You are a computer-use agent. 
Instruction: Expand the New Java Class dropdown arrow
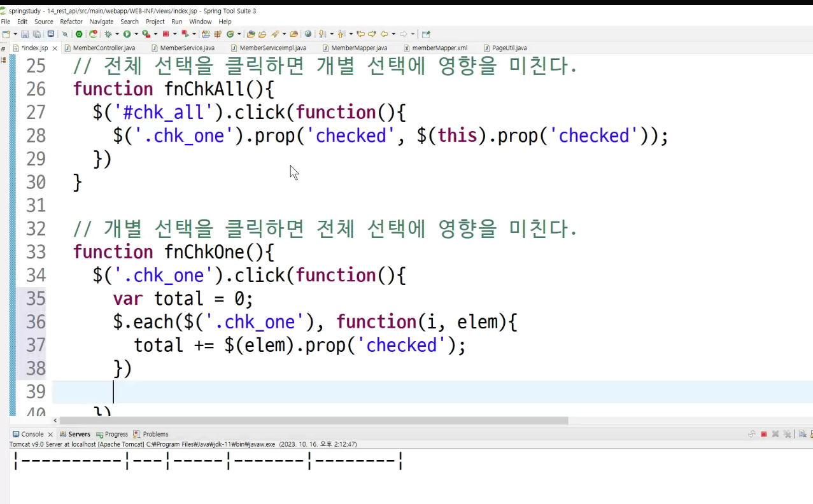[239, 34]
